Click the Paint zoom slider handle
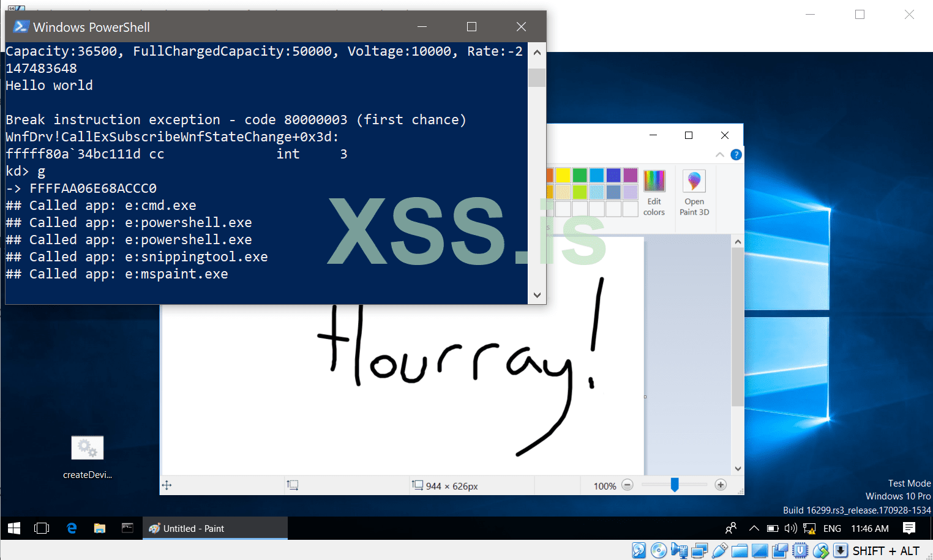Image resolution: width=933 pixels, height=560 pixels. click(675, 485)
